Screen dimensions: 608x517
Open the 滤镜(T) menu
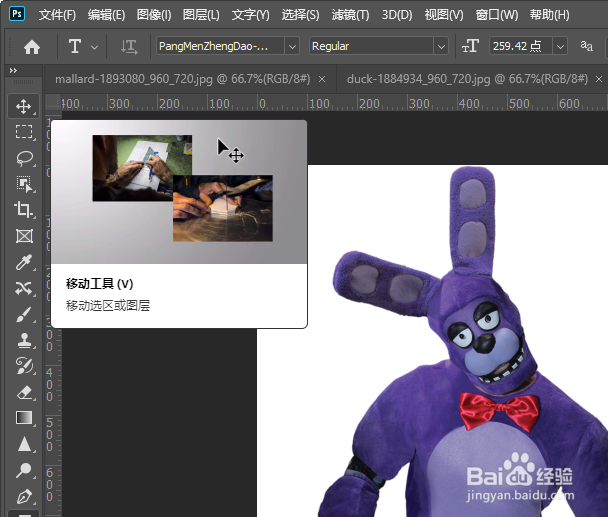351,15
